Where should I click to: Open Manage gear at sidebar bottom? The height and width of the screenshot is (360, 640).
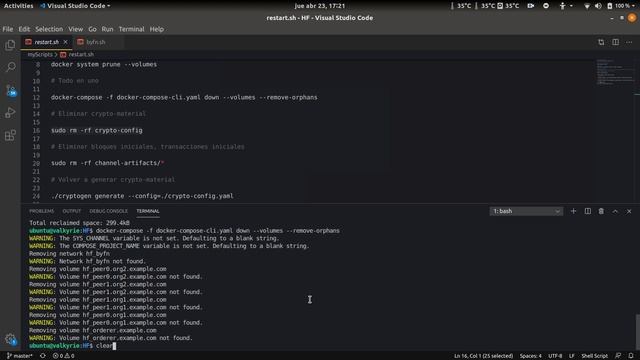click(10, 339)
